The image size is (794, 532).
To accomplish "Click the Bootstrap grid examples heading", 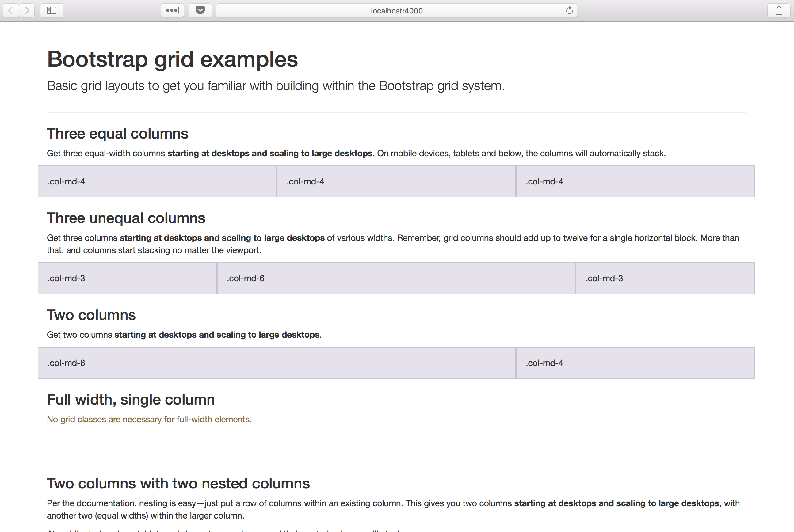I will pos(172,59).
